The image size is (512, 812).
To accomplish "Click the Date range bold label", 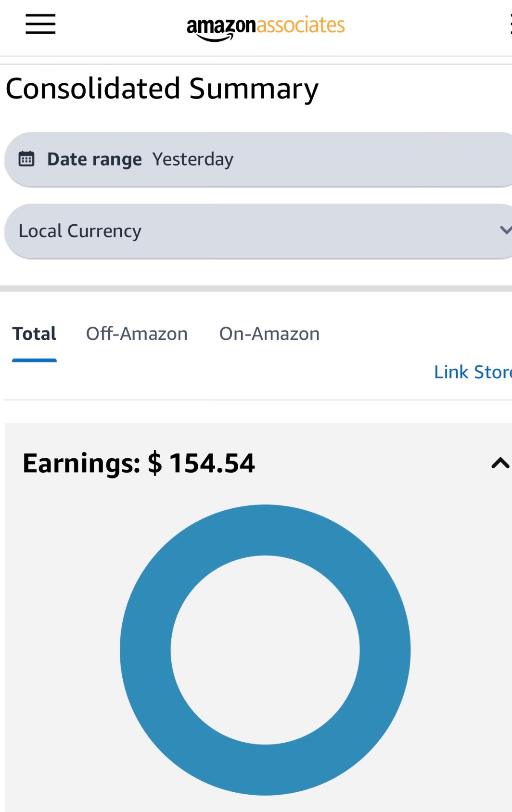I will tap(94, 159).
